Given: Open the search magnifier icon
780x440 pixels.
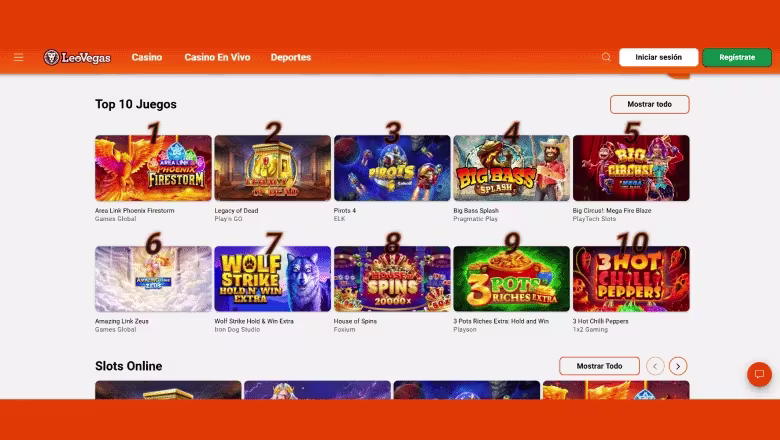Looking at the screenshot, I should [x=606, y=57].
